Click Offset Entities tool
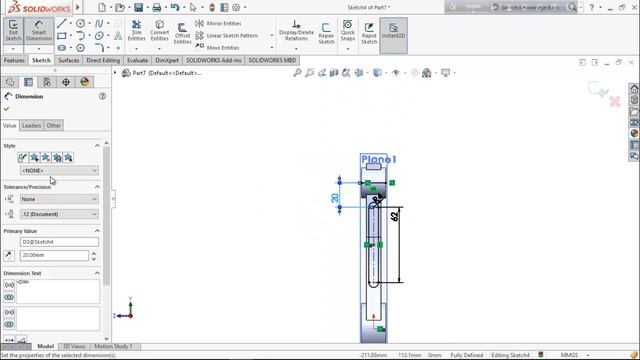The height and width of the screenshot is (360, 640). coord(182,33)
